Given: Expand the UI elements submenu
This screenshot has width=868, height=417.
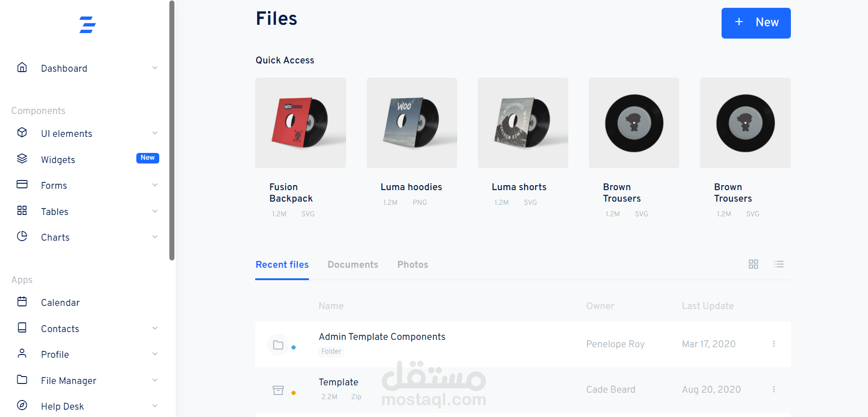Looking at the screenshot, I should click(155, 133).
